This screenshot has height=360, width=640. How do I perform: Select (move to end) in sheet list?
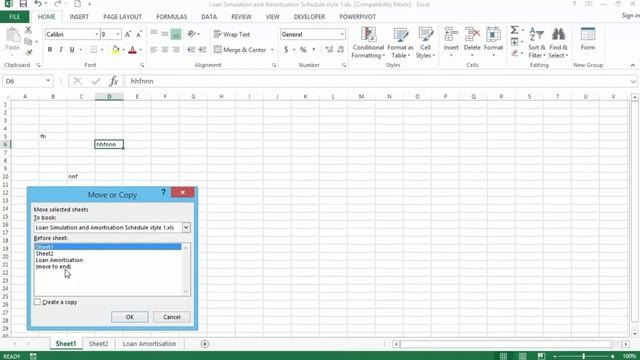coord(53,267)
